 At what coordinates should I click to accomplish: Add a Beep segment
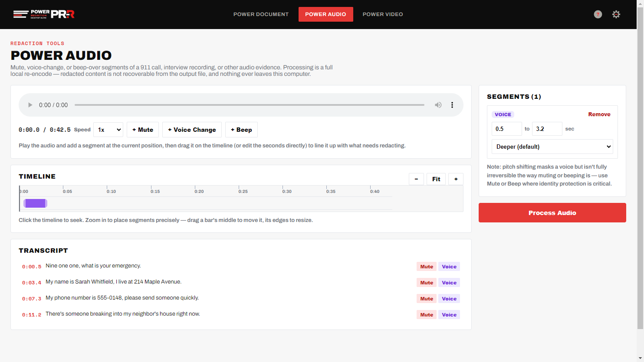[241, 130]
